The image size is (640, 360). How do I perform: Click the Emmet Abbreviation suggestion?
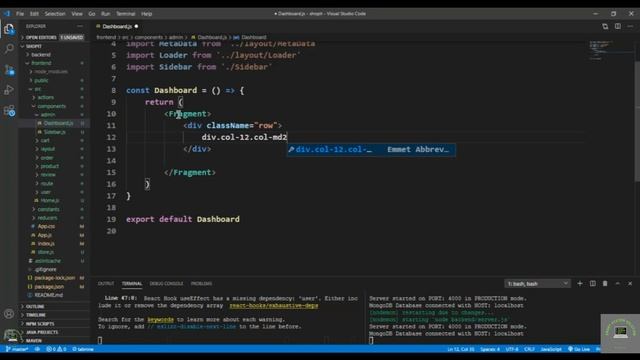[371, 149]
